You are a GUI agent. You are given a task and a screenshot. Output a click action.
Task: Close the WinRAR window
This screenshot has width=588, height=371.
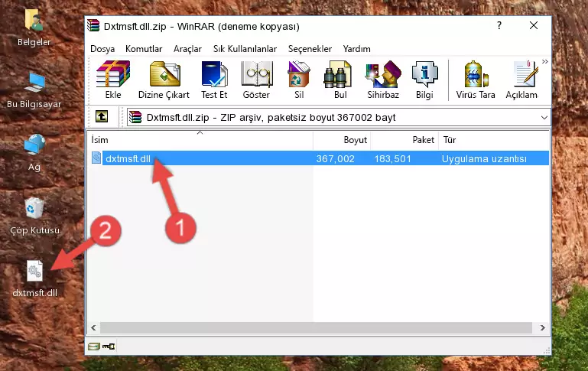[x=533, y=25]
